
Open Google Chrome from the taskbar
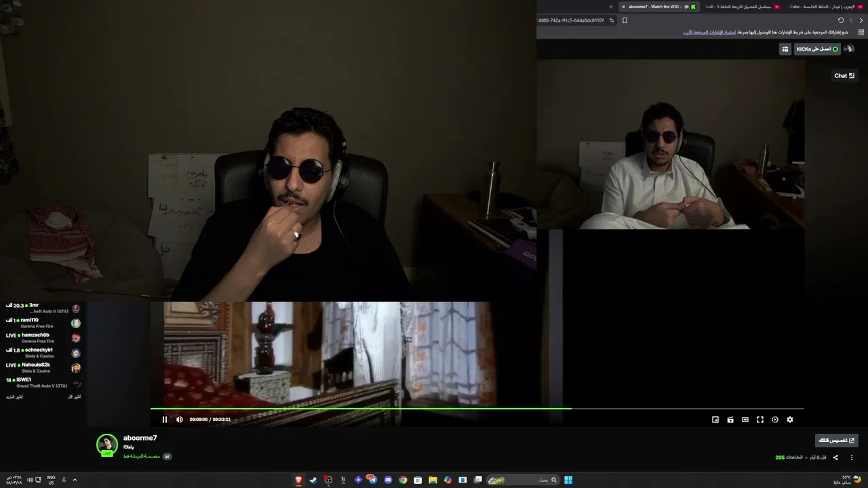[403, 480]
